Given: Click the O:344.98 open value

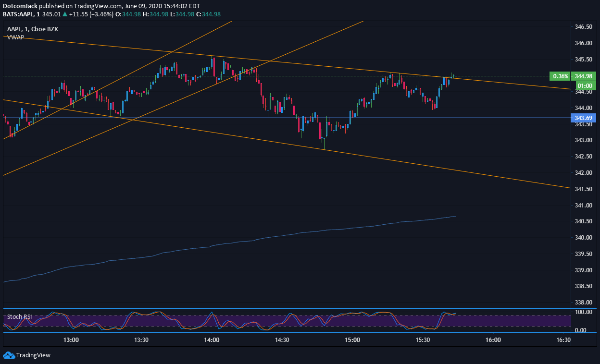Looking at the screenshot, I should (128, 14).
